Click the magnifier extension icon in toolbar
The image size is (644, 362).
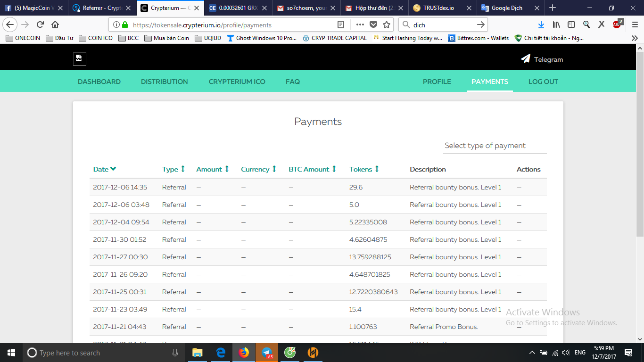click(x=586, y=25)
